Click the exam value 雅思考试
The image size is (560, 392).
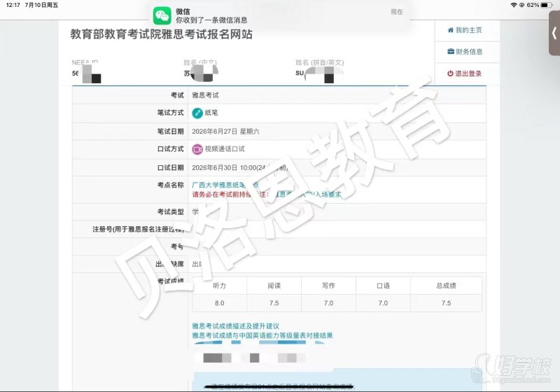pyautogui.click(x=205, y=95)
